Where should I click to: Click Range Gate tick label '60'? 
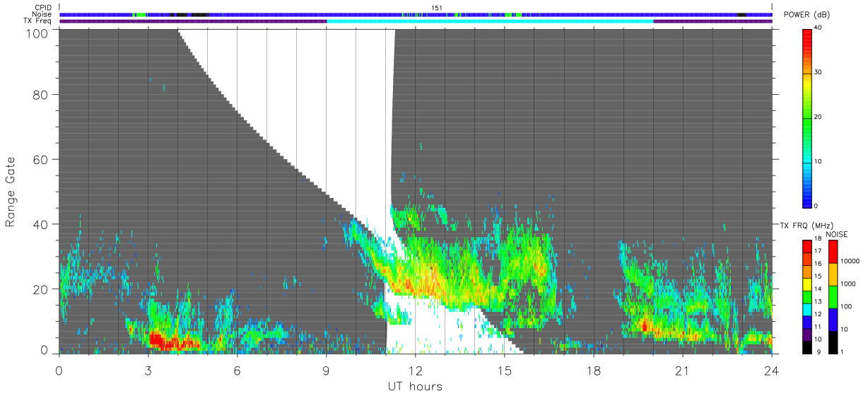coord(41,159)
